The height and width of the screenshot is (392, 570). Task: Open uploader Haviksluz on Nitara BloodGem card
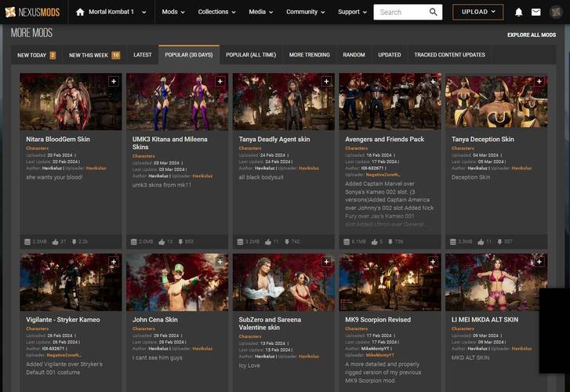click(x=96, y=169)
